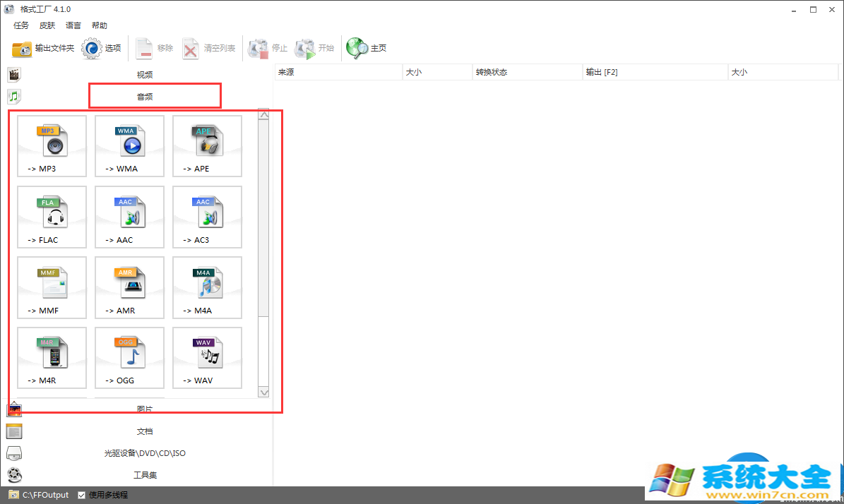Image resolution: width=844 pixels, height=504 pixels.
Task: Click the -> WAV format icon
Action: tap(207, 358)
